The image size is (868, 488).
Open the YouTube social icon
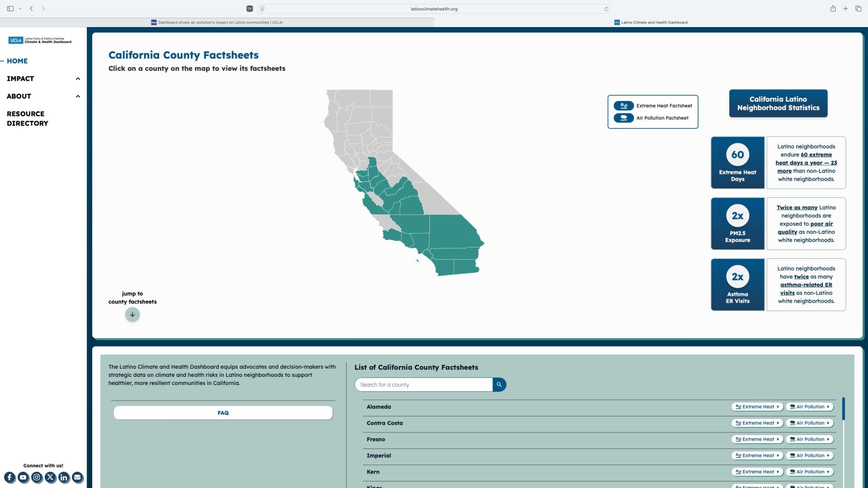pos(23,477)
